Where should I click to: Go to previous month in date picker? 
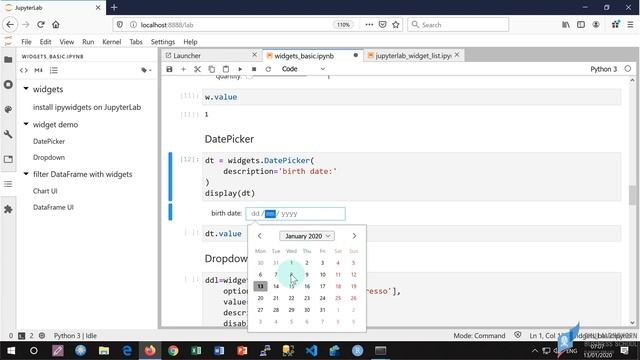[x=260, y=236]
